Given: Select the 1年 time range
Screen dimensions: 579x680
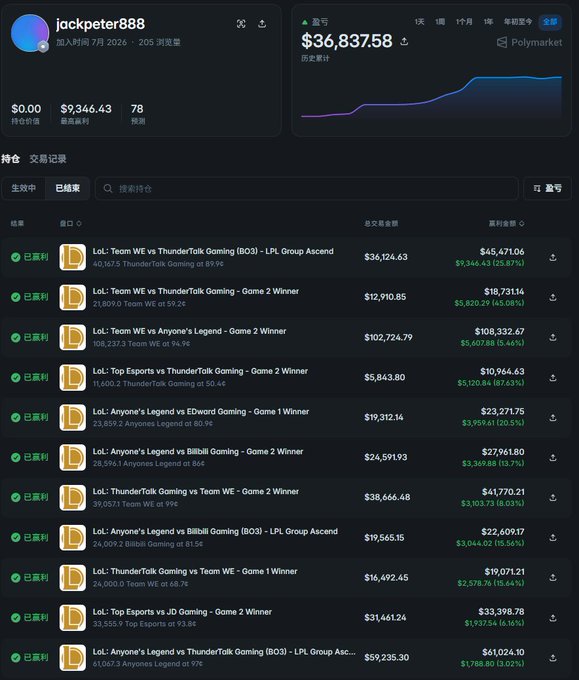Looking at the screenshot, I should coord(488,22).
